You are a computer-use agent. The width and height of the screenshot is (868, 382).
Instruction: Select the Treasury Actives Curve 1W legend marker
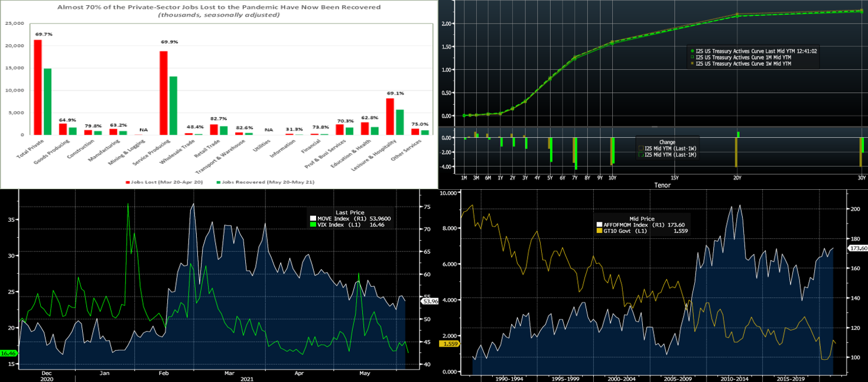click(692, 63)
